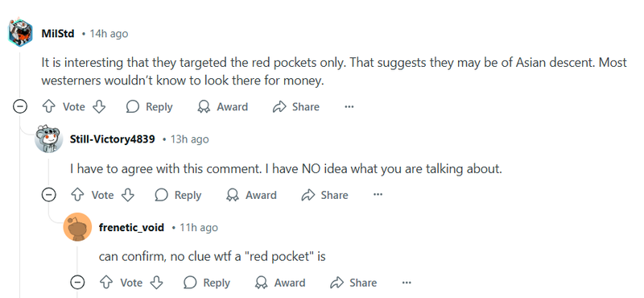The height and width of the screenshot is (298, 644).
Task: Upvote frenetic_void's comment
Action: tap(106, 283)
